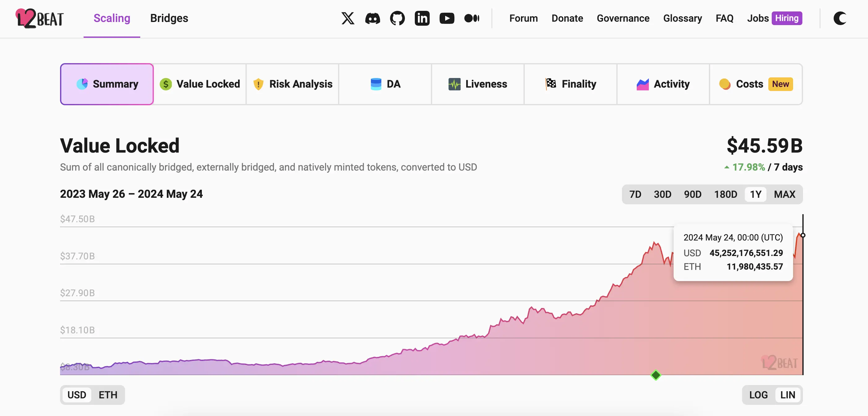Open the Governance link
This screenshot has width=868, height=416.
click(x=623, y=18)
